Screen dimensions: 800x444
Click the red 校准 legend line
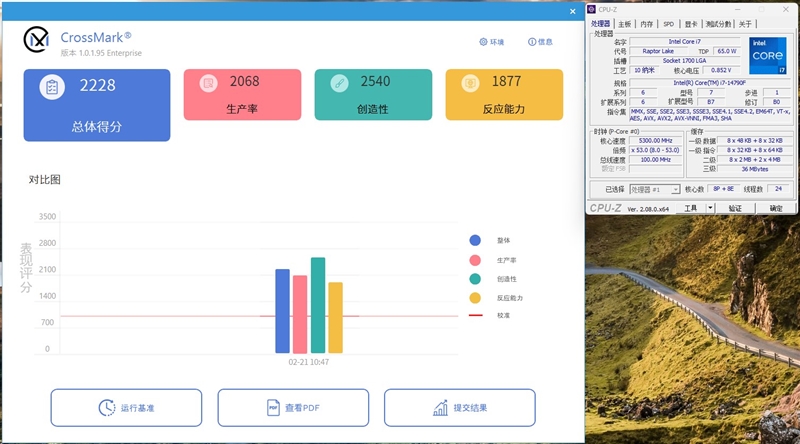(x=476, y=315)
